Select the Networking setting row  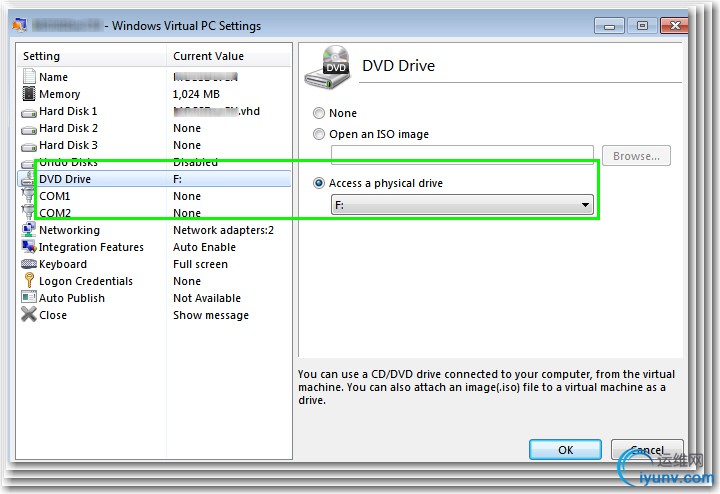154,230
